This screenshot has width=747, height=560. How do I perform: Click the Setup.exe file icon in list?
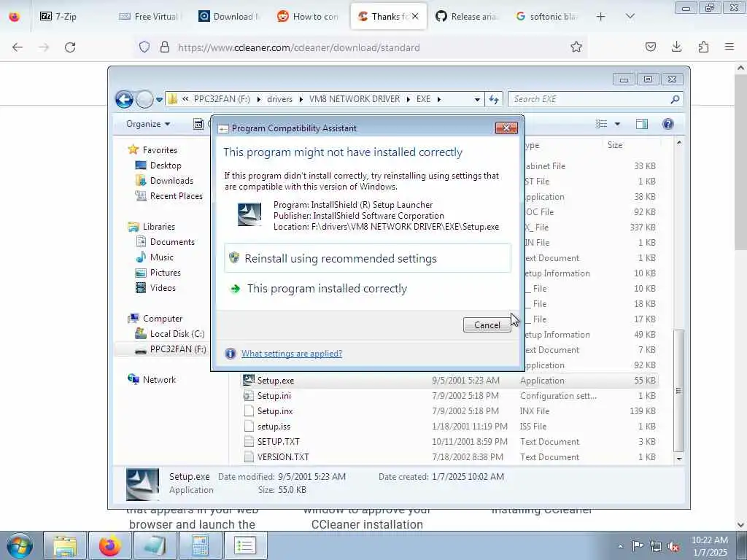click(249, 380)
